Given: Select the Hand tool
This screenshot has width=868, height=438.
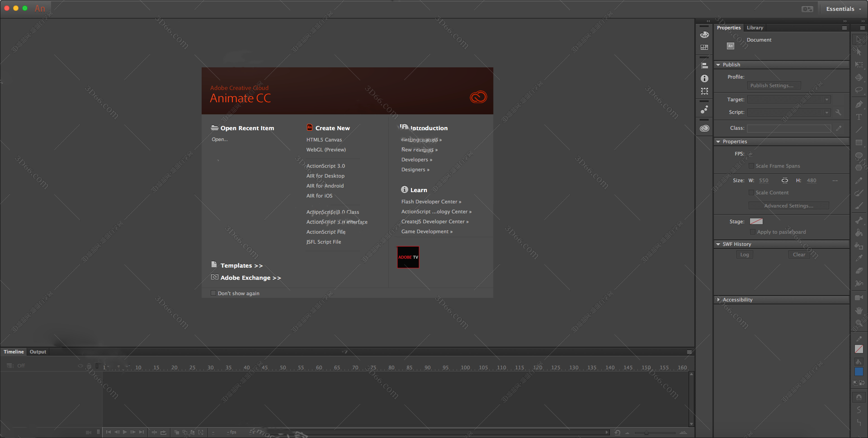Looking at the screenshot, I should tap(859, 311).
